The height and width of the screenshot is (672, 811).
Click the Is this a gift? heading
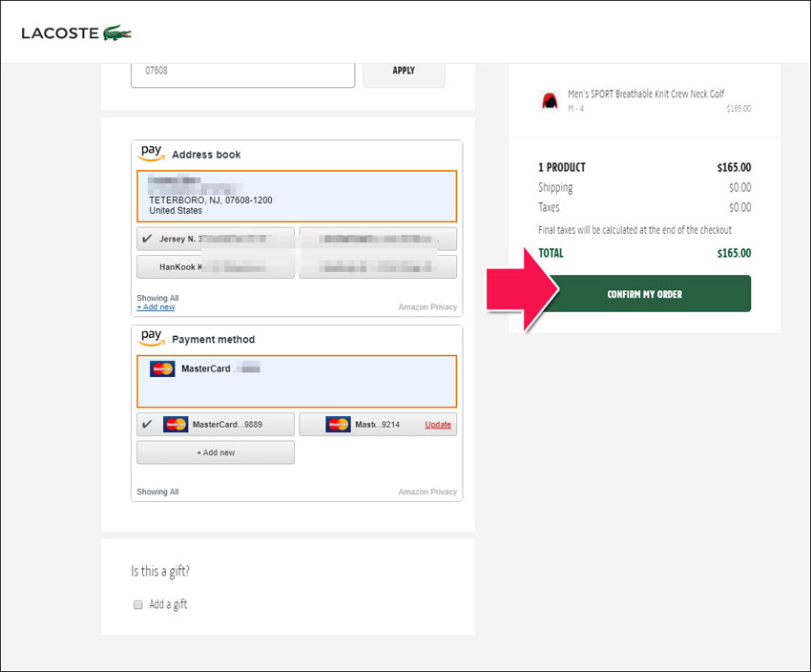click(160, 571)
